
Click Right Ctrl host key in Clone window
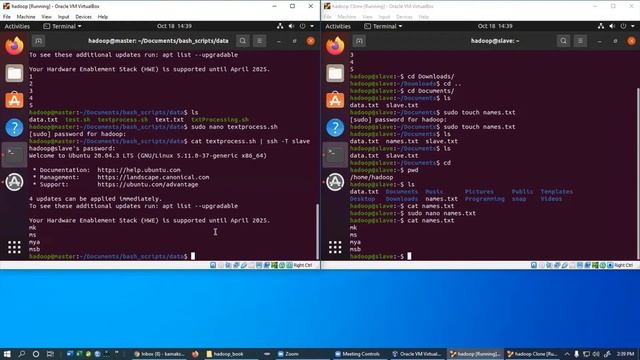623,265
